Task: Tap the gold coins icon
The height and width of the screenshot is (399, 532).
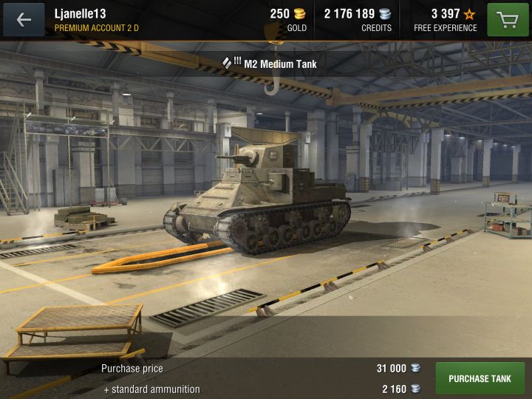Action: click(x=299, y=14)
